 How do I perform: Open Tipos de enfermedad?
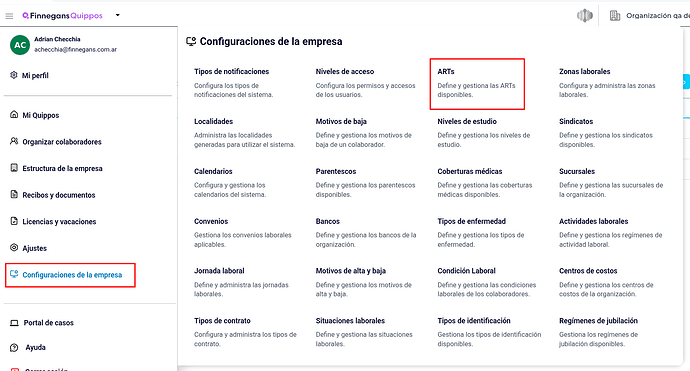(472, 221)
